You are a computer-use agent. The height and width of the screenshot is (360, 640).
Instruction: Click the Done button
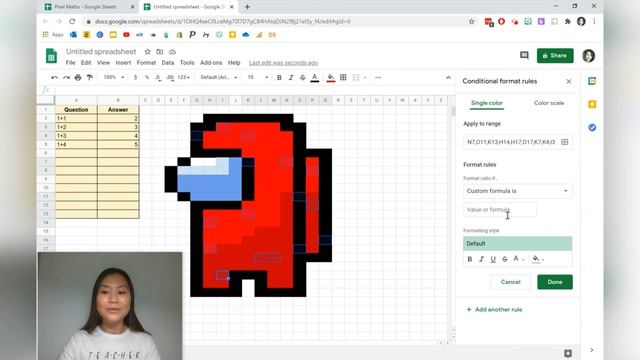555,282
